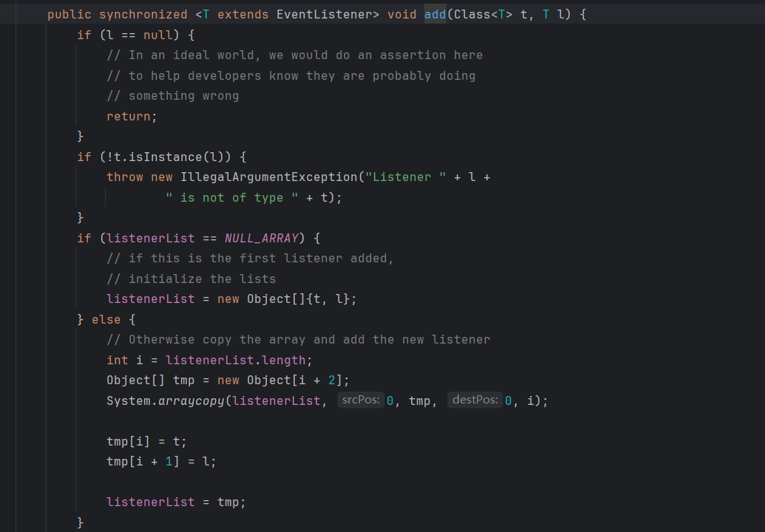The width and height of the screenshot is (765, 532).
Task: Place cursor on the synchronized keyword
Action: click(x=143, y=15)
